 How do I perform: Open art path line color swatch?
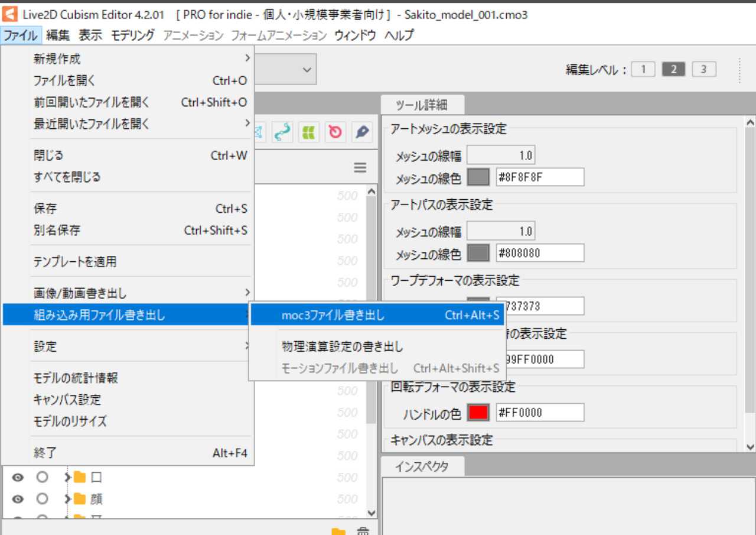(x=478, y=253)
